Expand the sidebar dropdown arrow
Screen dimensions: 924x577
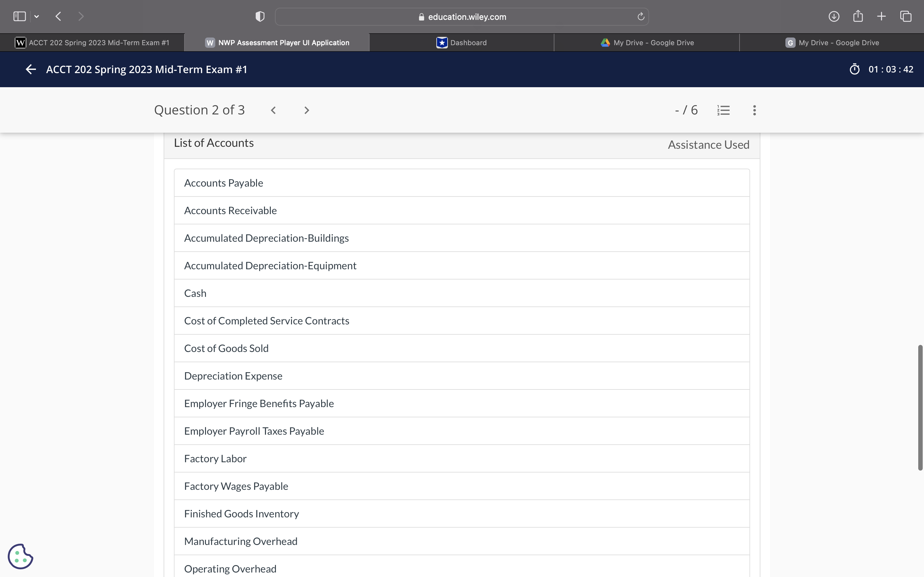point(37,16)
